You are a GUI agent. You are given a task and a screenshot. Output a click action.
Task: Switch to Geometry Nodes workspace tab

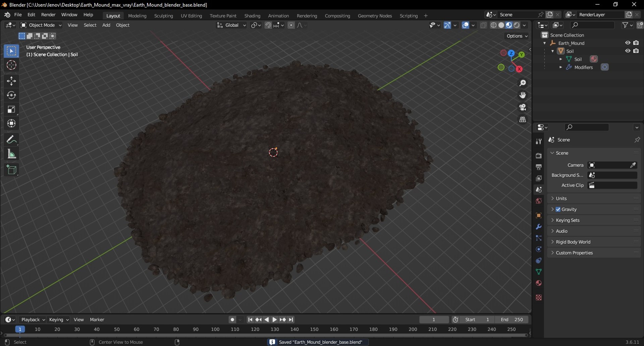click(375, 16)
